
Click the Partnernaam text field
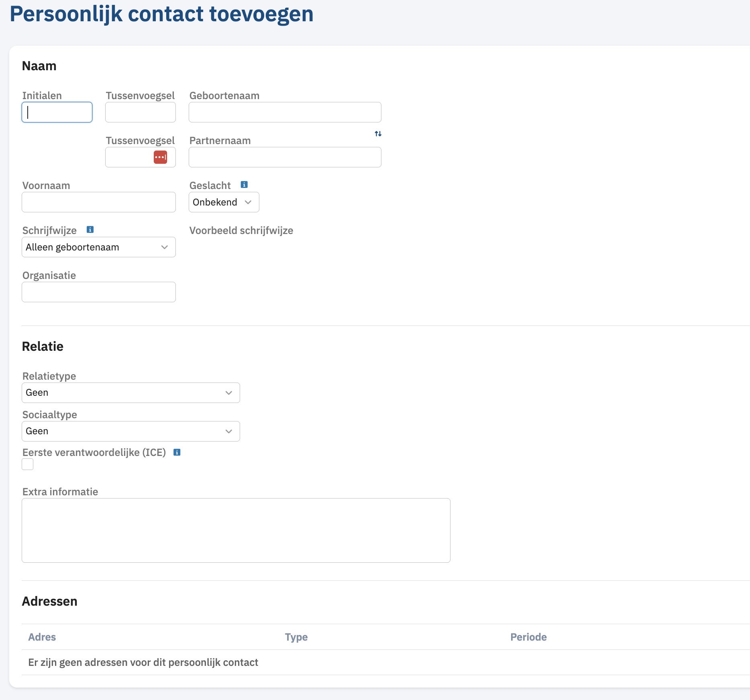pos(285,157)
